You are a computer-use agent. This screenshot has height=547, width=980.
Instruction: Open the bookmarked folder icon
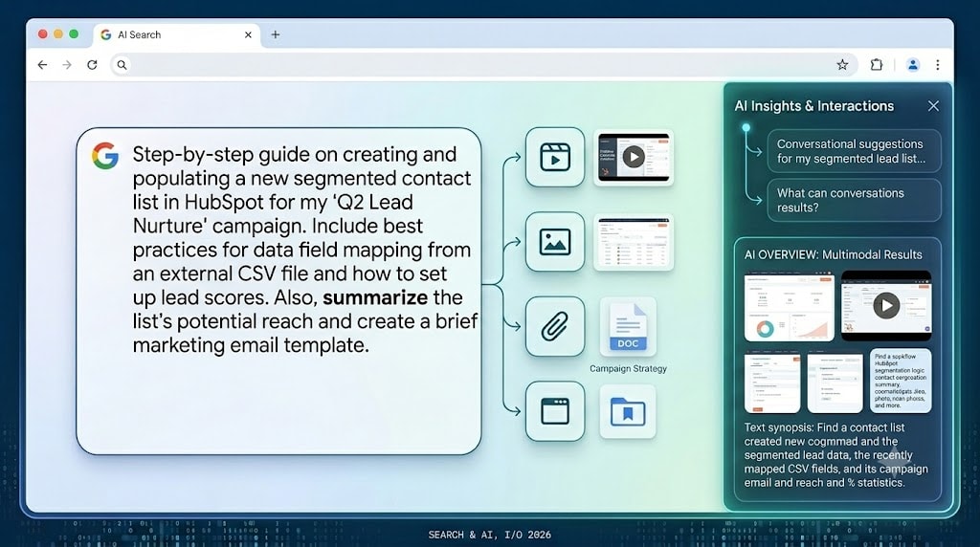pos(628,412)
